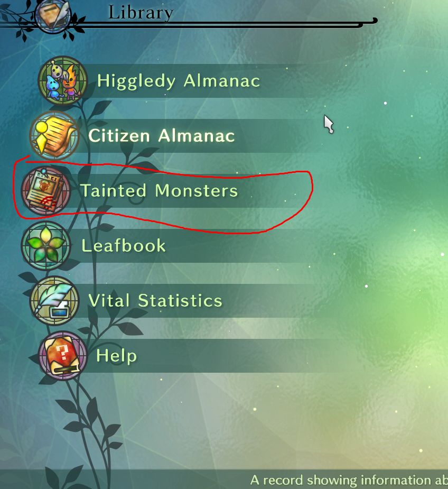This screenshot has height=489, width=448.
Task: Click the Vital Statistics quill icon
Action: [54, 301]
